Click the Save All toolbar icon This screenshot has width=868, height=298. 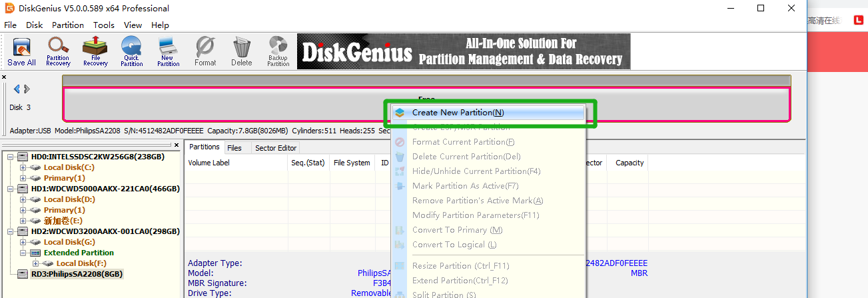point(21,51)
